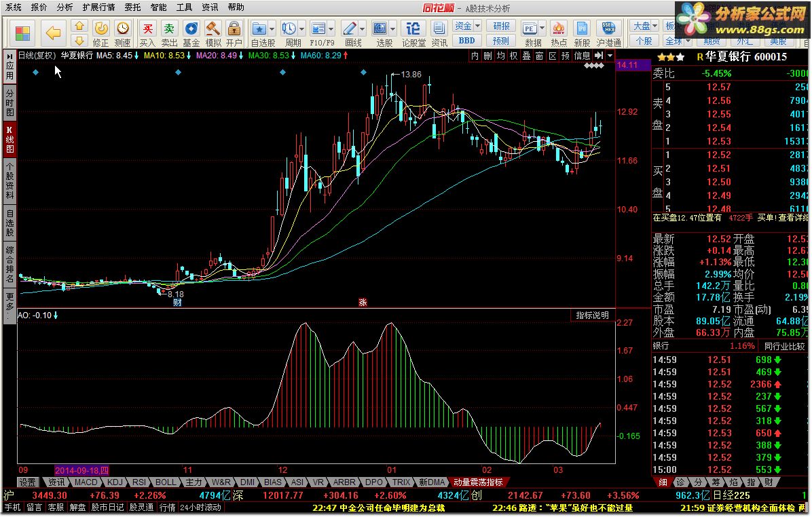
Task: Click the 热点 hot topics flame icon
Action: (558, 28)
